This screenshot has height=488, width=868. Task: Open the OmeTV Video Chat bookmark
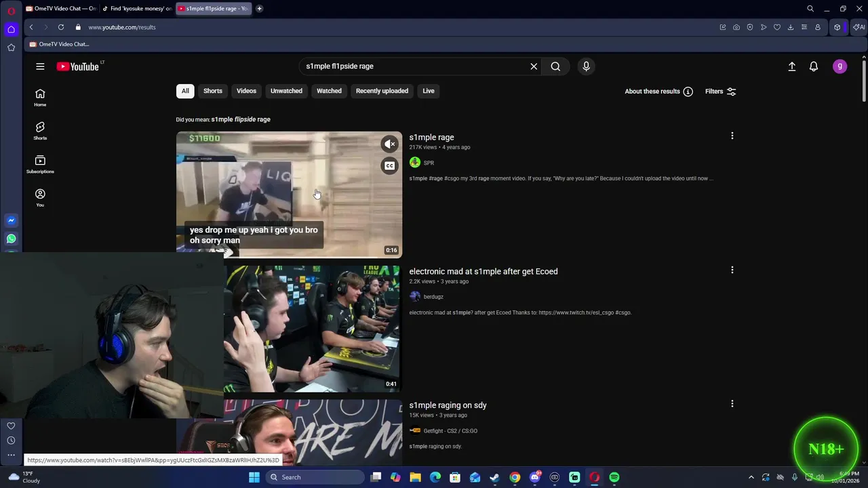[x=59, y=44]
